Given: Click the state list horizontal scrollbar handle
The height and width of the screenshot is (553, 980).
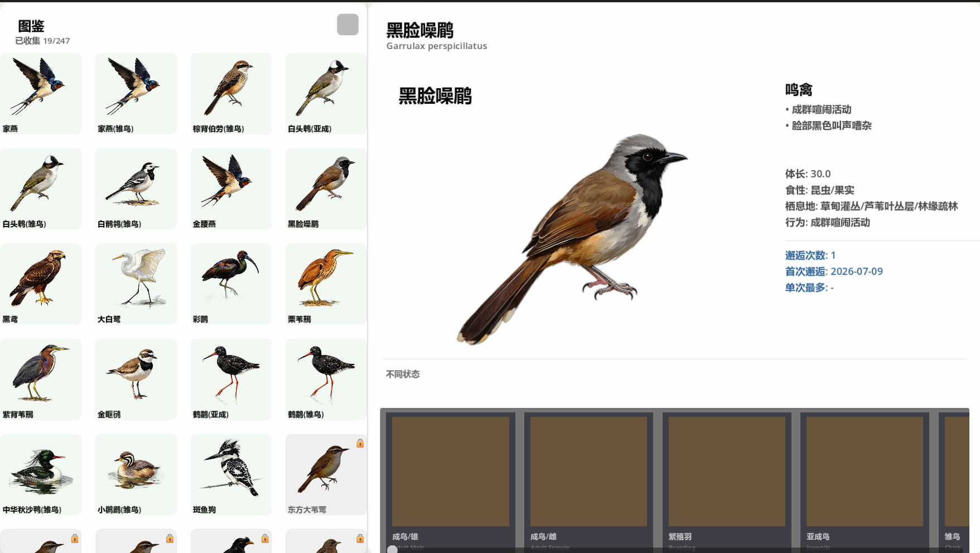Looking at the screenshot, I should (x=393, y=550).
